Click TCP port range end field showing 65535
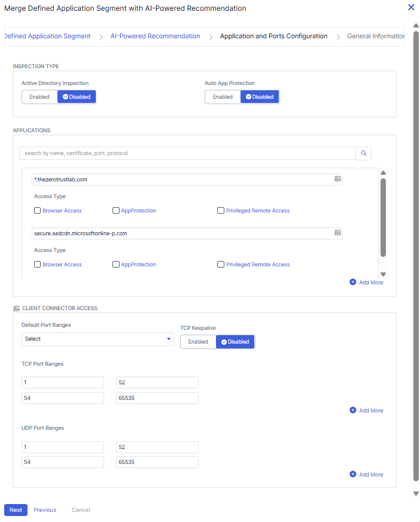Image resolution: width=420 pixels, height=522 pixels. click(x=157, y=398)
